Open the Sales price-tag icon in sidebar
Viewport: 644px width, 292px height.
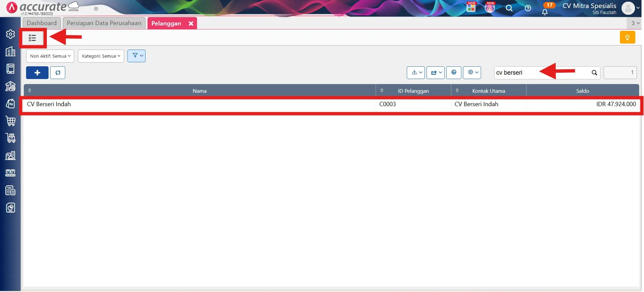pyautogui.click(x=10, y=103)
